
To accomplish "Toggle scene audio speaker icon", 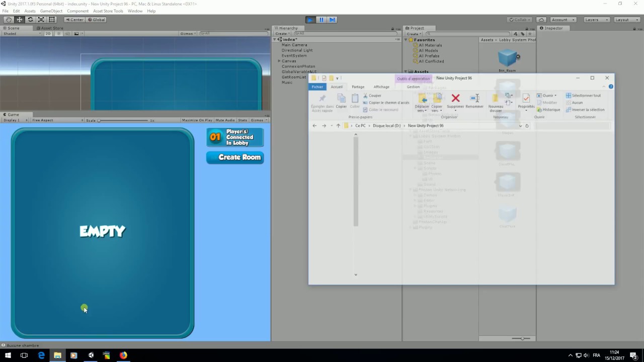I will tap(67, 34).
